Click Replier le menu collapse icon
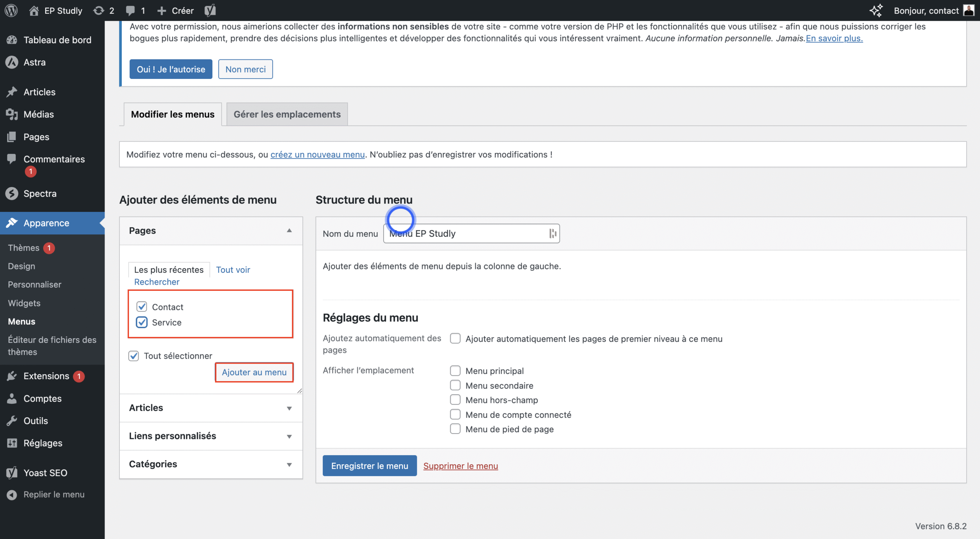Screen dimensions: 980x539 (x=12, y=495)
